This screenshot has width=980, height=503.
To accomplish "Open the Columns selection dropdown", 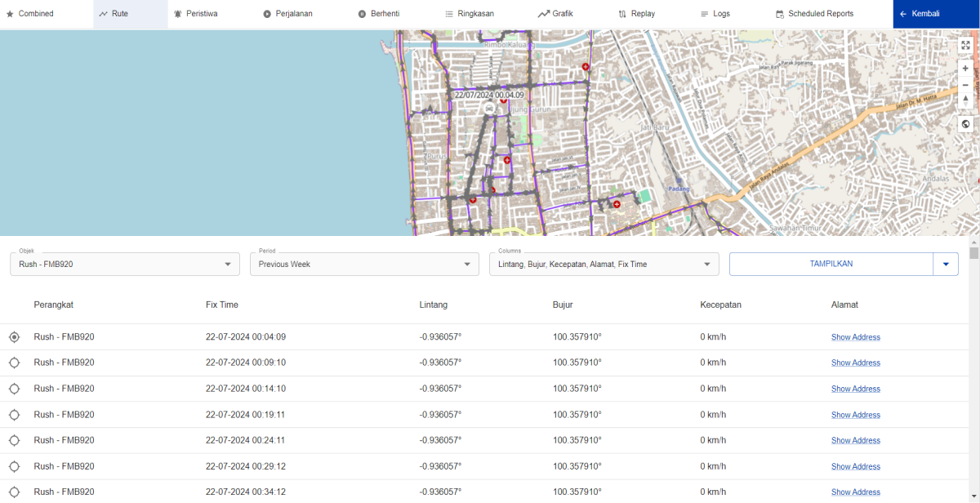I will 604,264.
